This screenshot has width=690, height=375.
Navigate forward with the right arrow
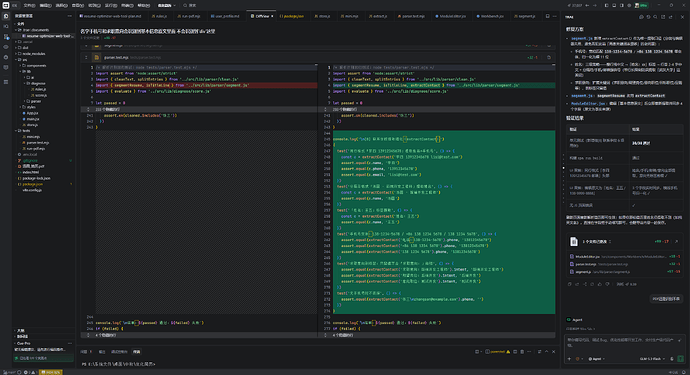(595, 5)
